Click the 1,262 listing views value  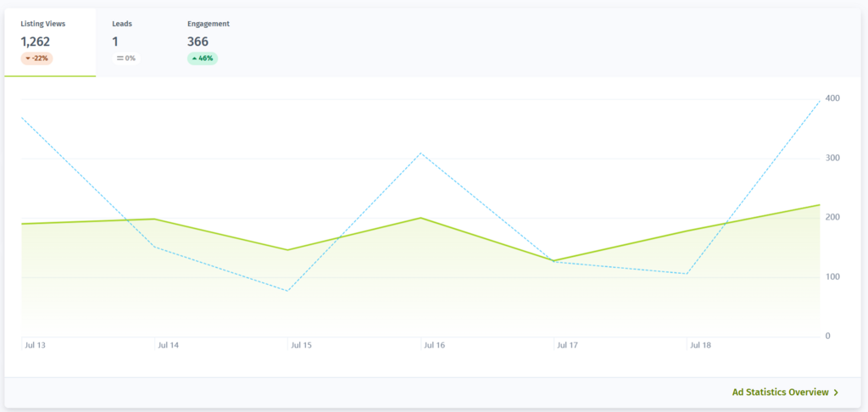[x=36, y=42]
